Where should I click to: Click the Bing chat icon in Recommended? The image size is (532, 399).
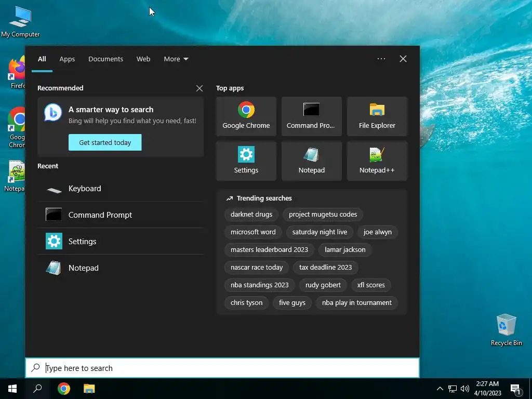tap(53, 113)
